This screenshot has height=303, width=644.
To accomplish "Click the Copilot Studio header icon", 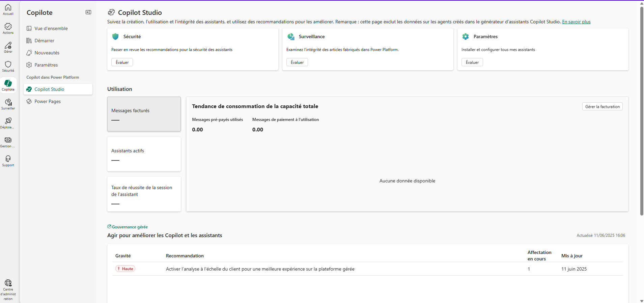I will click(111, 12).
